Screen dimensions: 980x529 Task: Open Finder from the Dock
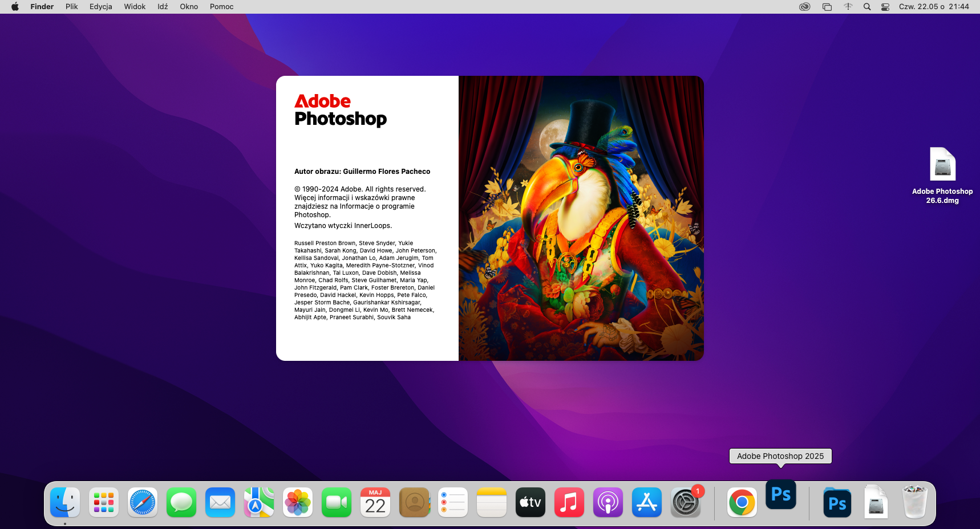tap(65, 502)
